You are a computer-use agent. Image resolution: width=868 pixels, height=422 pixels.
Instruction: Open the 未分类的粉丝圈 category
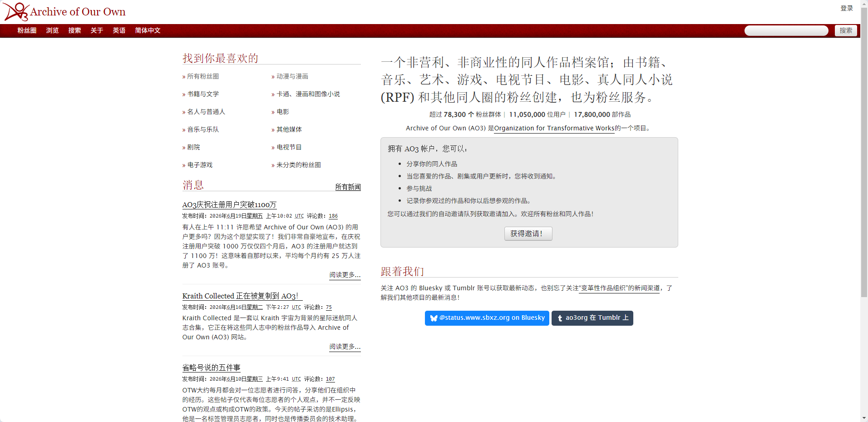pyautogui.click(x=298, y=165)
